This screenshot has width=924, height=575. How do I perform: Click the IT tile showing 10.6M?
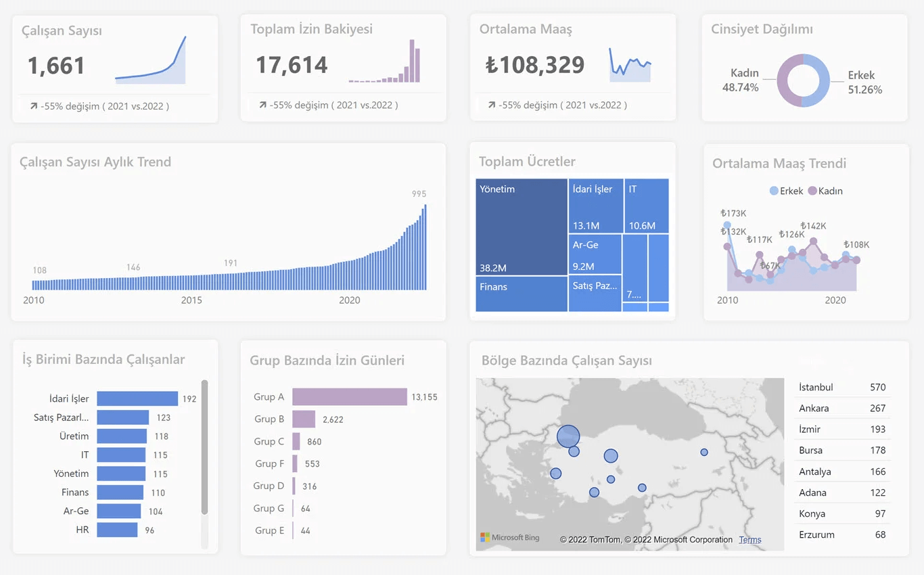coord(646,206)
